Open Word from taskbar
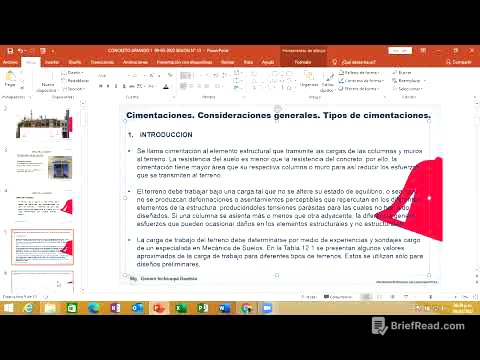 [x=224, y=308]
